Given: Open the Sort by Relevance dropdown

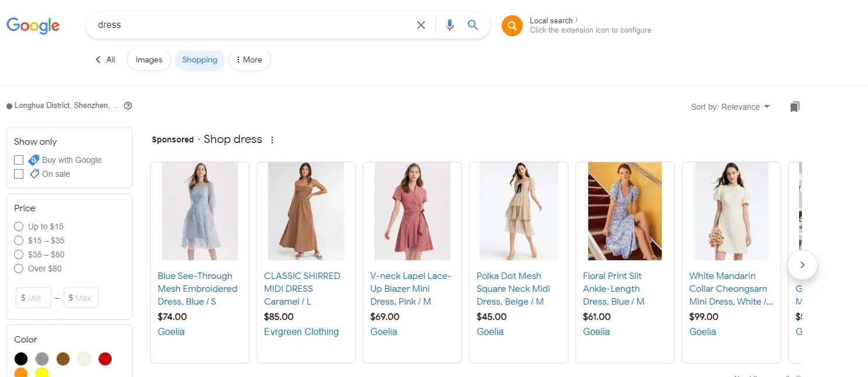Looking at the screenshot, I should click(730, 107).
